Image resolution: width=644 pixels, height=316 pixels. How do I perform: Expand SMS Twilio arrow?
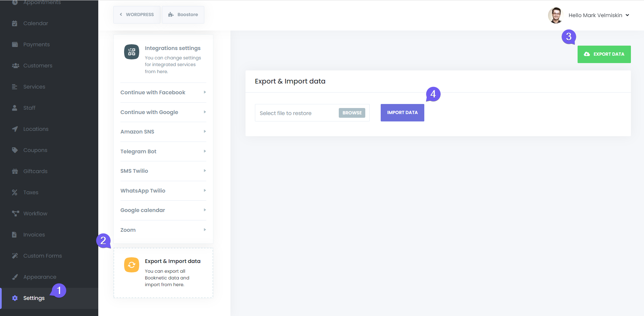[x=205, y=171]
